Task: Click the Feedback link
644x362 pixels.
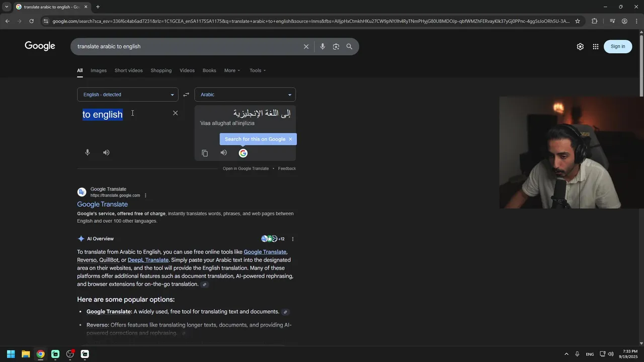Action: click(x=287, y=168)
